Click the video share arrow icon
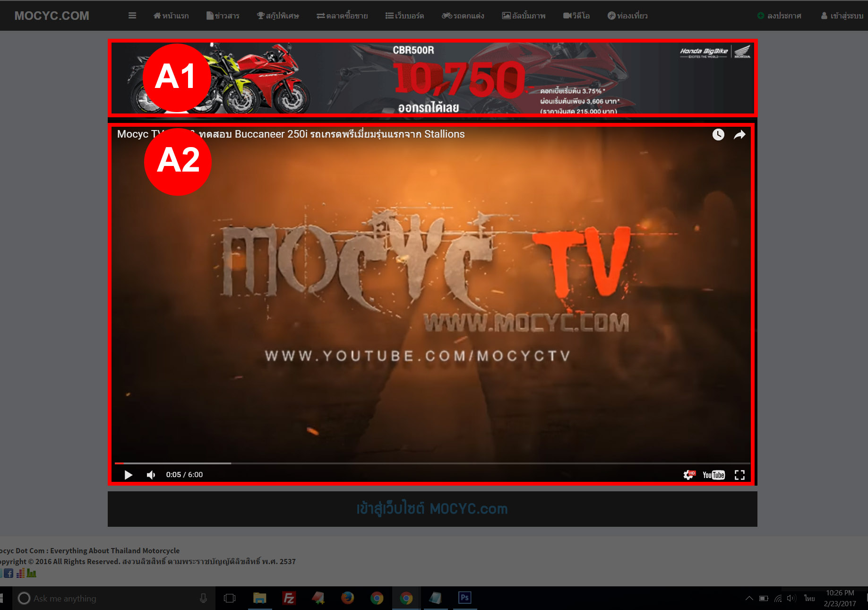Viewport: 868px width, 610px height. 739,135
